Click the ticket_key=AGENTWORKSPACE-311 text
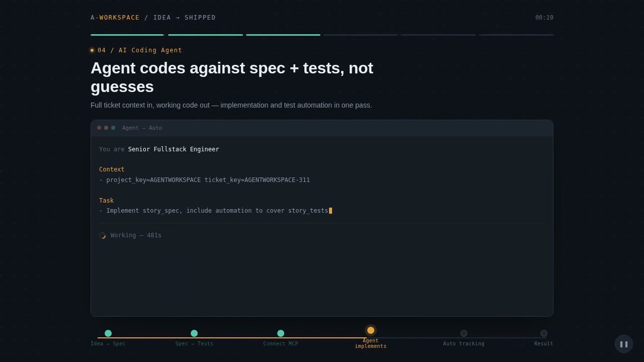Viewport: 644px width, 362px height. [257, 180]
